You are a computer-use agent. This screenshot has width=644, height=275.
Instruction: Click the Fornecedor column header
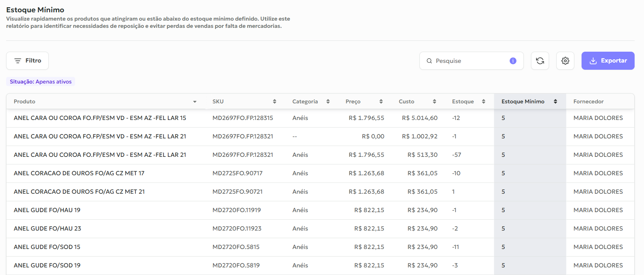pos(588,102)
